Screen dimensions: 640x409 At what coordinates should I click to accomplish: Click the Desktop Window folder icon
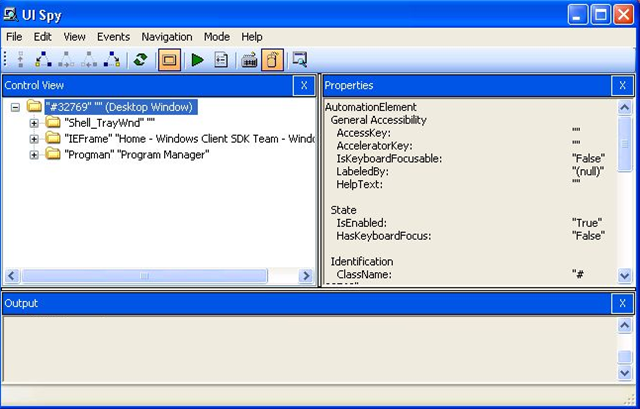coord(34,106)
